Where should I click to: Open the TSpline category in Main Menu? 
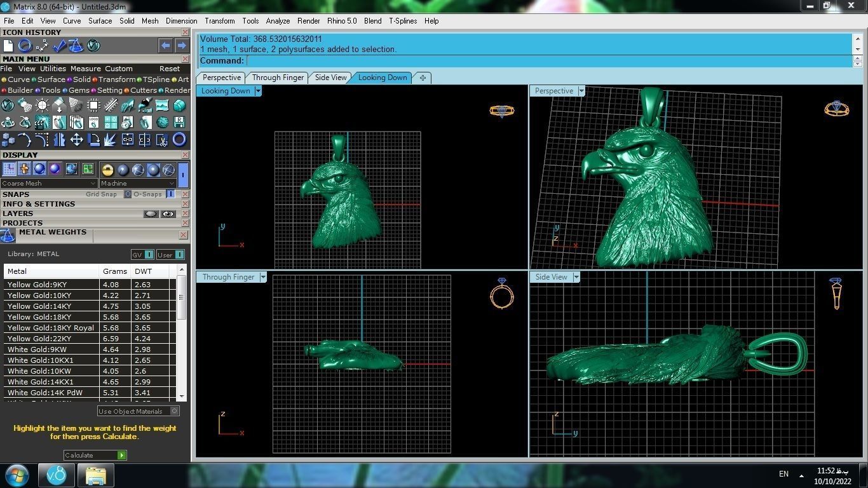click(154, 79)
